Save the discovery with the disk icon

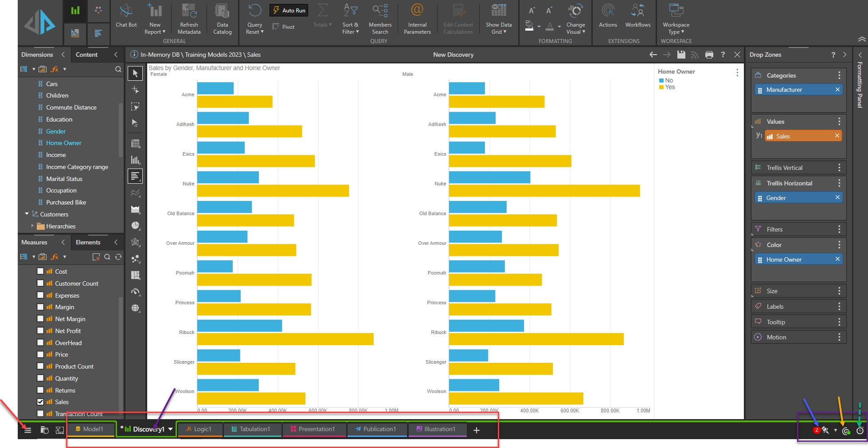(681, 55)
